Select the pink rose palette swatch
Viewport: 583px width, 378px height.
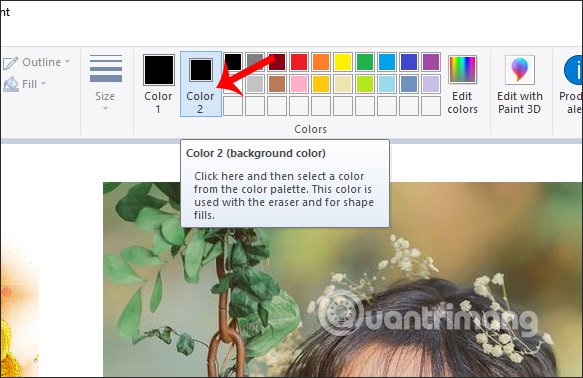299,84
